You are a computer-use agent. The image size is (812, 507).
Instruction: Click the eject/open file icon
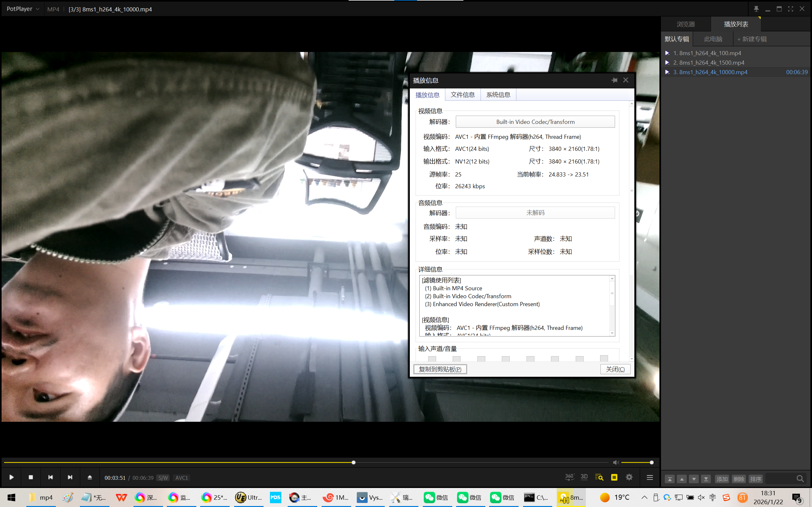89,477
